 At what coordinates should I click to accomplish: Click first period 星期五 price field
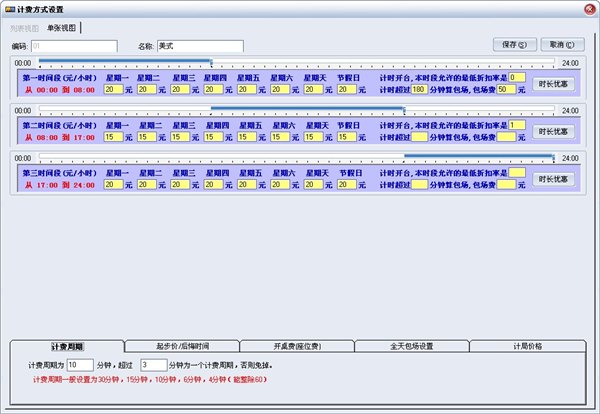[x=247, y=90]
